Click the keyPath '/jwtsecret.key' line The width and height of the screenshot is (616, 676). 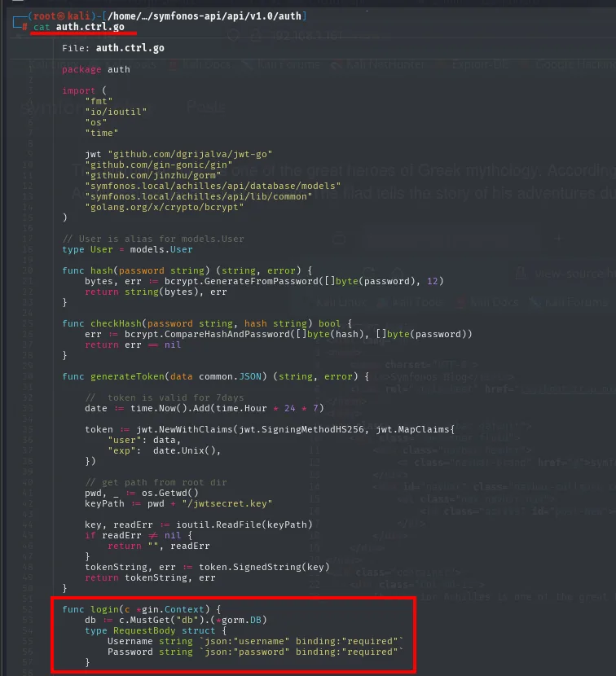click(178, 503)
